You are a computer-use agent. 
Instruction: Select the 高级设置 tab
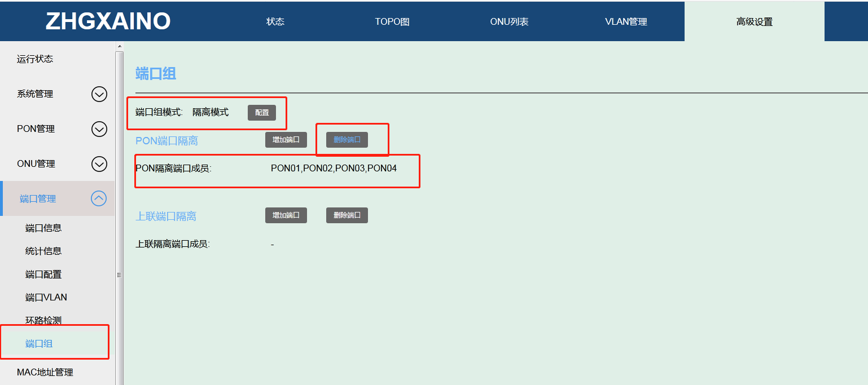(755, 22)
